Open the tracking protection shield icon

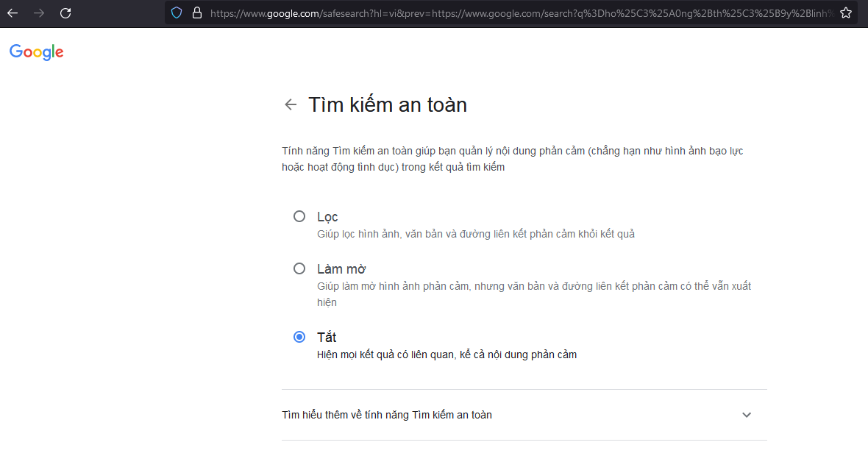177,13
